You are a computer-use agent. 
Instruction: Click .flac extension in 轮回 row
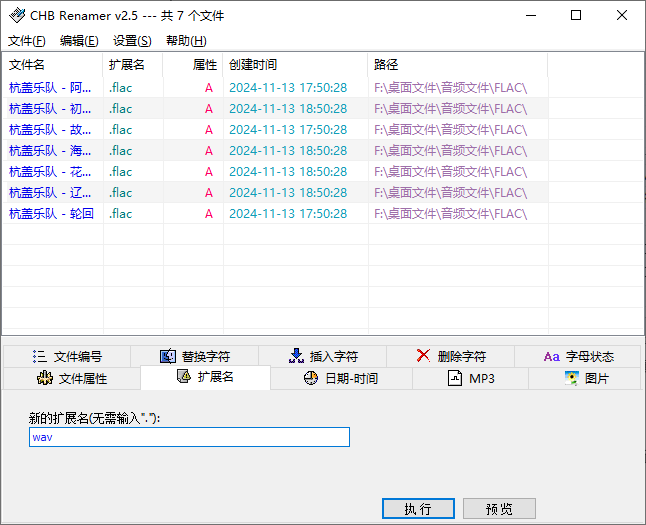(120, 214)
